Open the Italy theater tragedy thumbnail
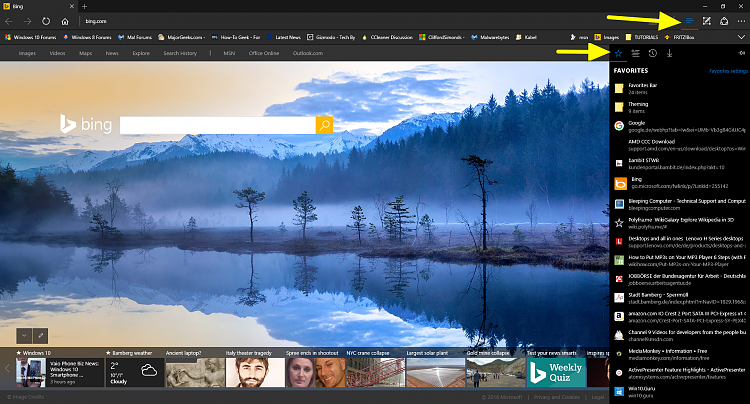This screenshot has width=750, height=404. (255, 372)
